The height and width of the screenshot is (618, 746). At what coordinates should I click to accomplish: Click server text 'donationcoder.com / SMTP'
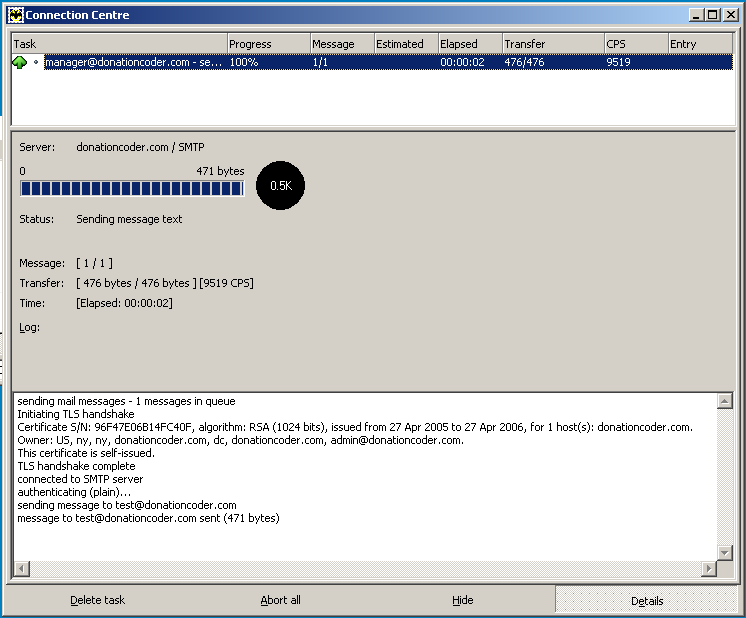140,147
